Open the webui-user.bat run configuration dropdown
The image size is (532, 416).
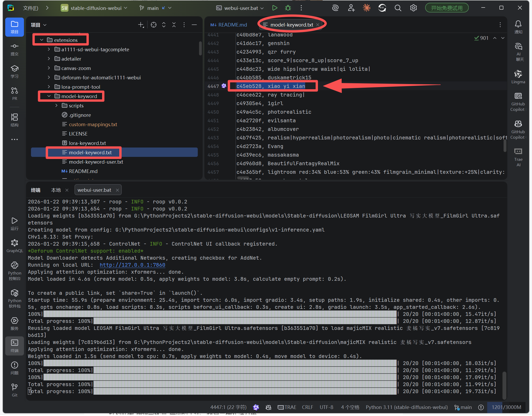[x=240, y=8]
